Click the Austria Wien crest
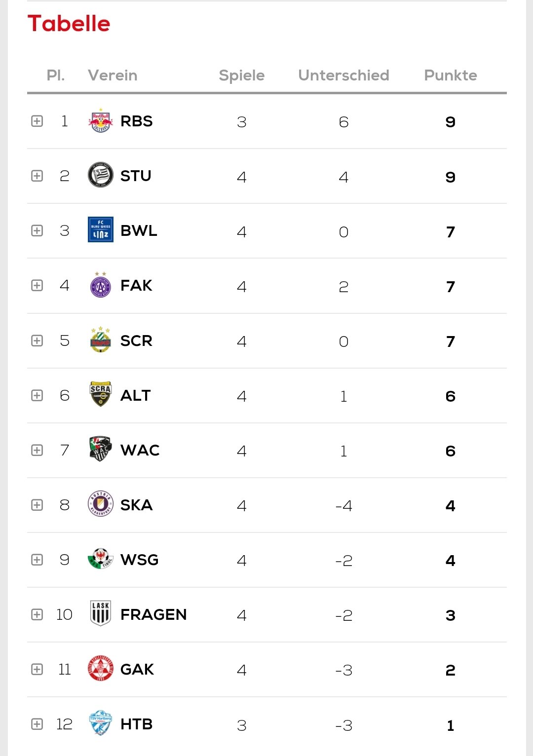The height and width of the screenshot is (756, 533). pos(101,285)
